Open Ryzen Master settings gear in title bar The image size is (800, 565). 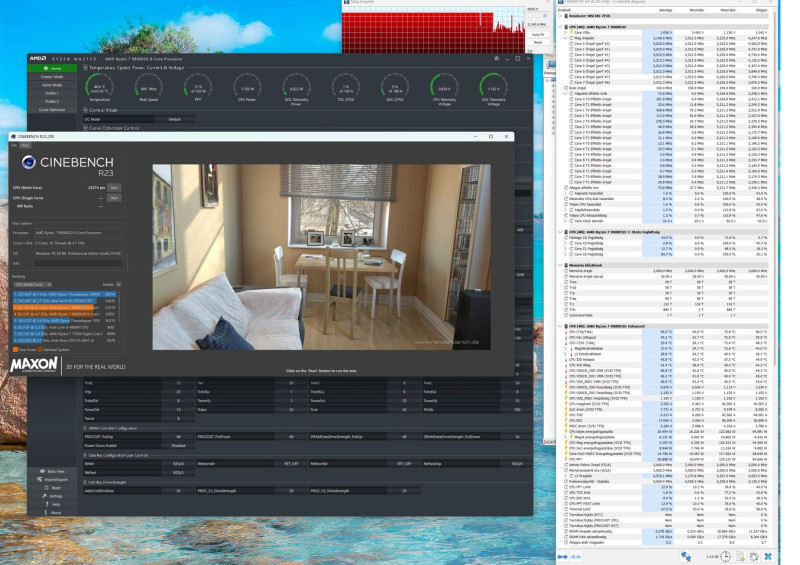(496, 58)
